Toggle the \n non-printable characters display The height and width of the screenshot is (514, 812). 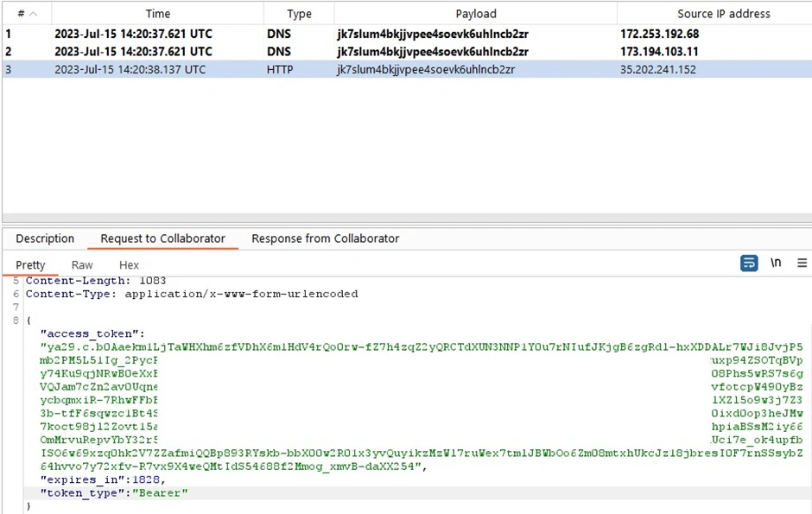pyautogui.click(x=776, y=263)
